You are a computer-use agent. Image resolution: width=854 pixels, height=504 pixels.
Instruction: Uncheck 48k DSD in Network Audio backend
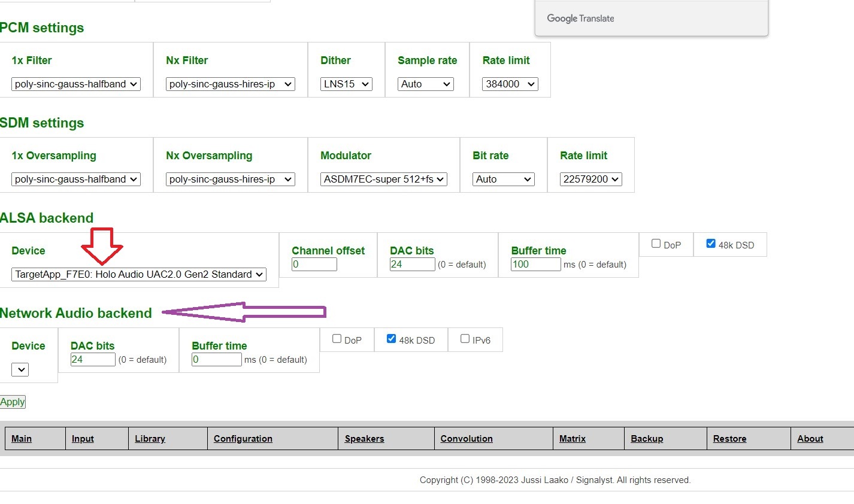pyautogui.click(x=391, y=339)
